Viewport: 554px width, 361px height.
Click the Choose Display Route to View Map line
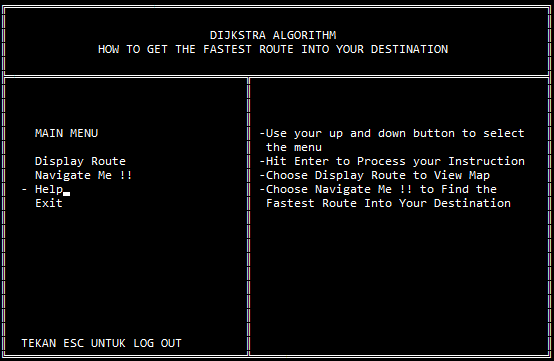(375, 175)
